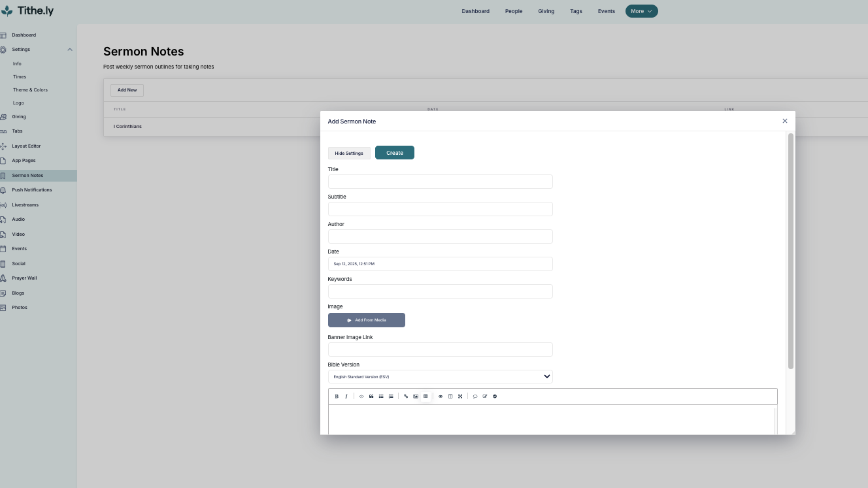Toggle side-by-side view in editor

click(x=450, y=397)
